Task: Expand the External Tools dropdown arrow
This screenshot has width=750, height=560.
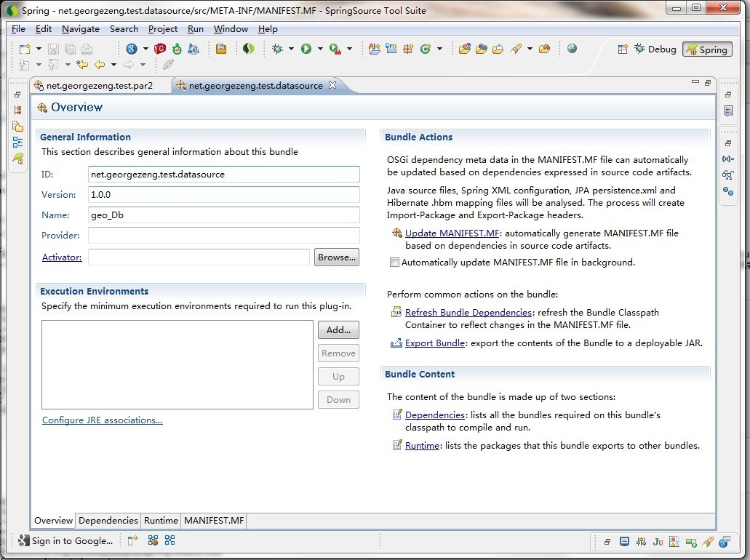Action: pyautogui.click(x=349, y=49)
